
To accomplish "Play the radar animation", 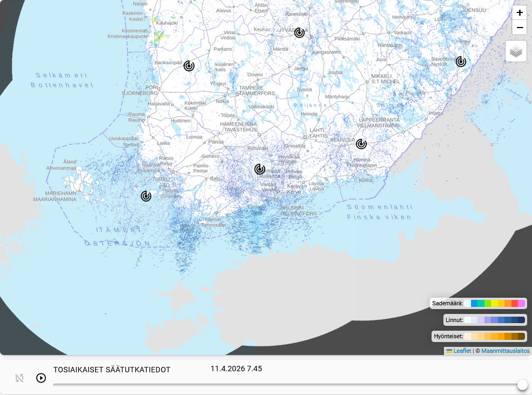I will click(x=41, y=378).
